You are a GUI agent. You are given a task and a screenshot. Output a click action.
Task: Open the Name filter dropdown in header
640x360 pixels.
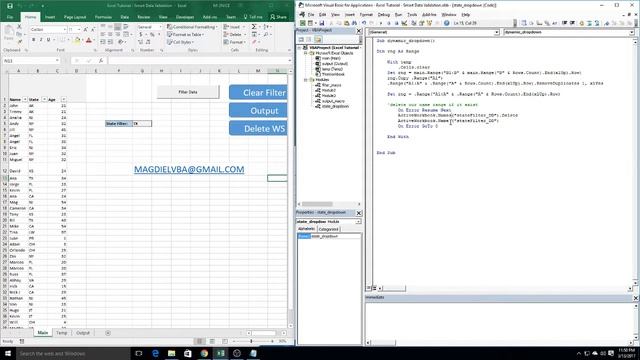[25, 100]
